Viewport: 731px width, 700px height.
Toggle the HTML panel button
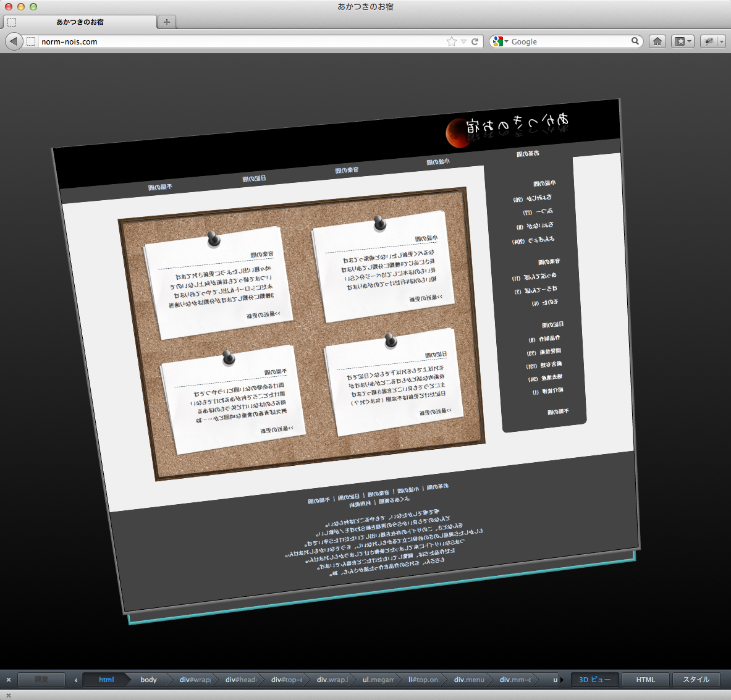click(x=645, y=680)
